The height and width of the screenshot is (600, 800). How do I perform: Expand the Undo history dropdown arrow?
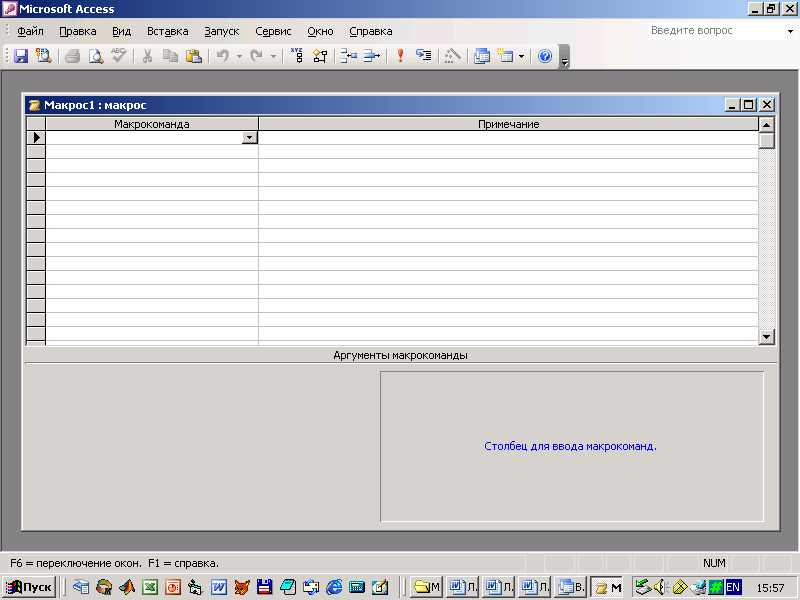click(x=239, y=56)
